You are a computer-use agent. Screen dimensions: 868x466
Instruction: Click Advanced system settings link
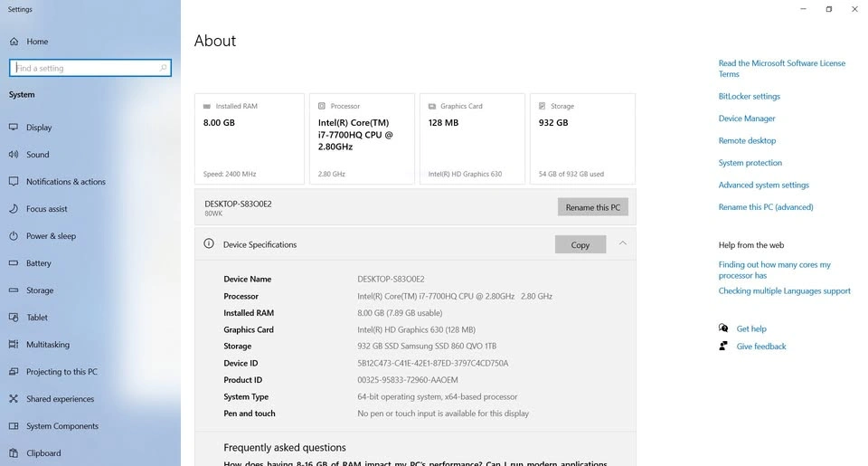tap(763, 185)
